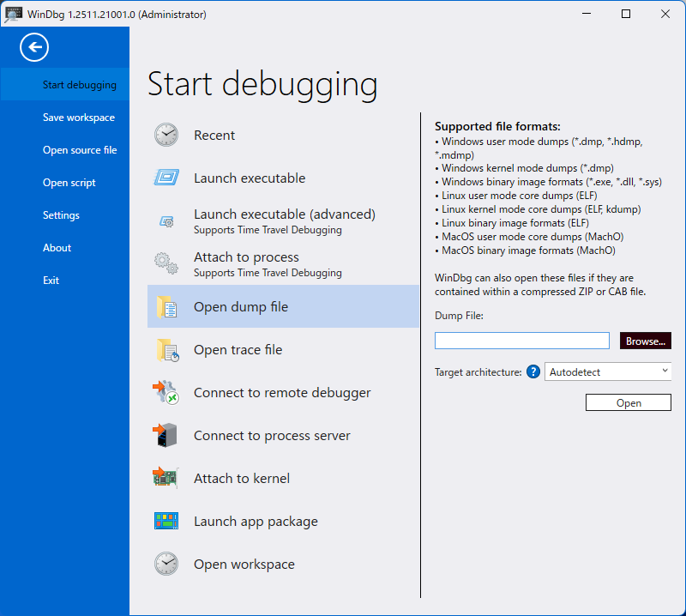Click the Attach to process gears icon
686x616 pixels.
pyautogui.click(x=166, y=263)
